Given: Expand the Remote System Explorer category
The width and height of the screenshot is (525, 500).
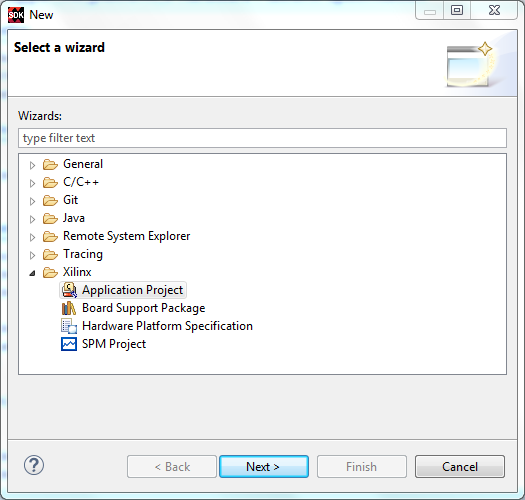Looking at the screenshot, I should pyautogui.click(x=32, y=237).
